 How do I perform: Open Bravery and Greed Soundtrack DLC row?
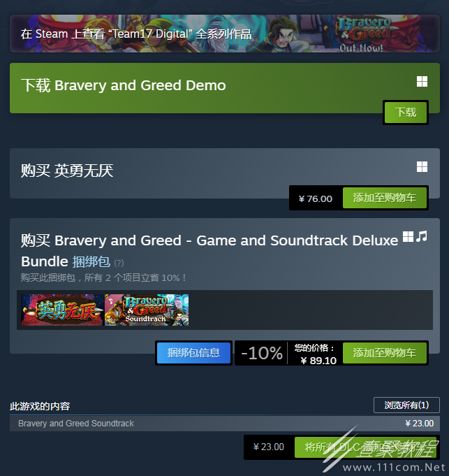click(x=225, y=424)
